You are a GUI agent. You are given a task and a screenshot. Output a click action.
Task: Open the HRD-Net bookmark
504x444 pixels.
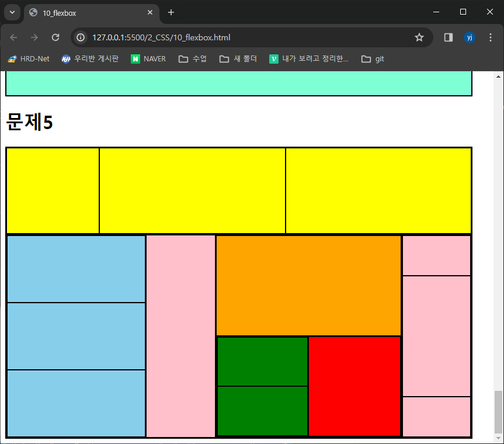[x=28, y=58]
